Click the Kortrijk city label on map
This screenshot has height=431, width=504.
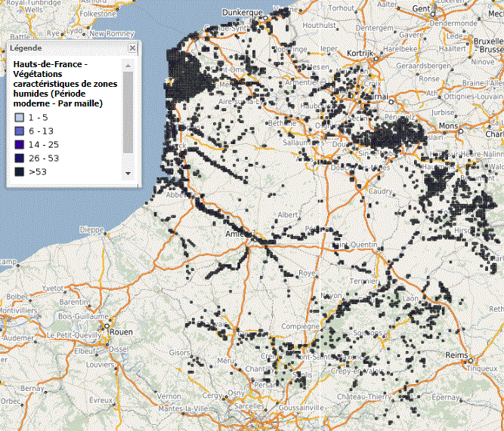click(361, 54)
